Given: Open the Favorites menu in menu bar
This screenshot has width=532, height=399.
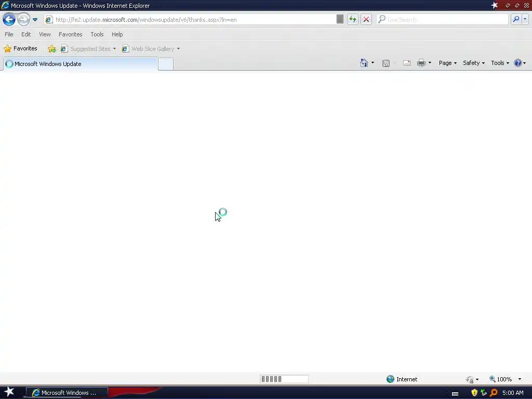Looking at the screenshot, I should pos(70,34).
